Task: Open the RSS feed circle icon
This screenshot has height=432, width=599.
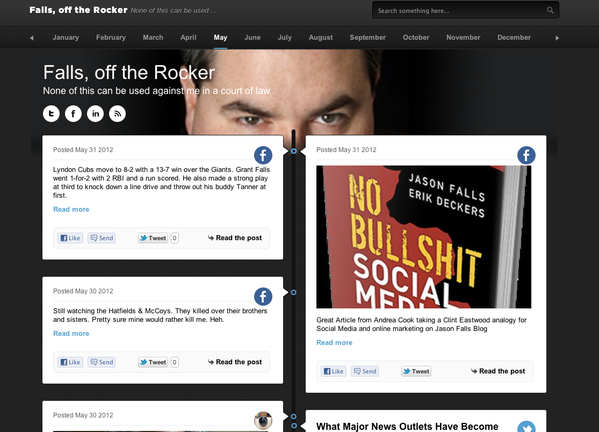Action: point(117,114)
